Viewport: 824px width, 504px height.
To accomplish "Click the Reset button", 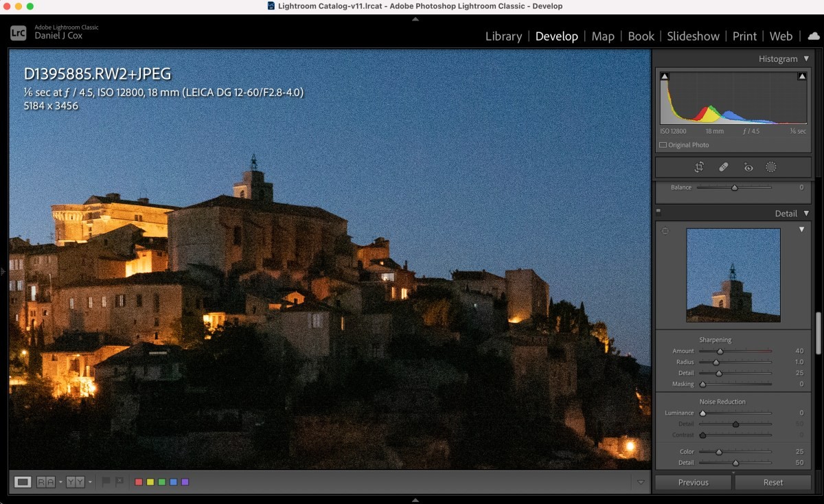I will pos(773,483).
